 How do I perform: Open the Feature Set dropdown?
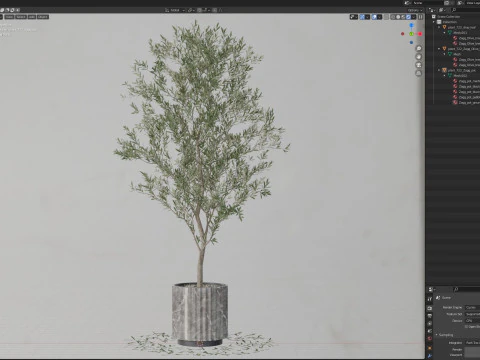tap(472, 314)
